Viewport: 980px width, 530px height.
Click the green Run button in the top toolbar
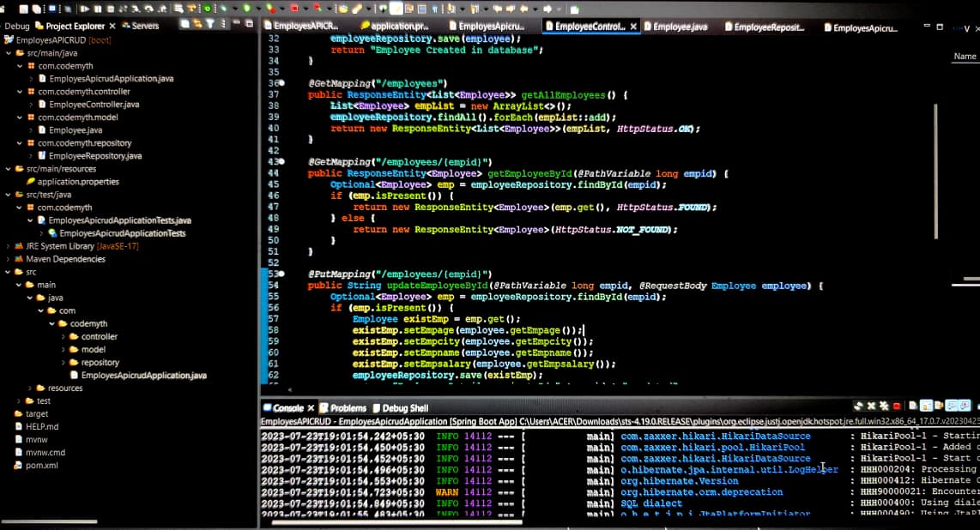tap(247, 9)
